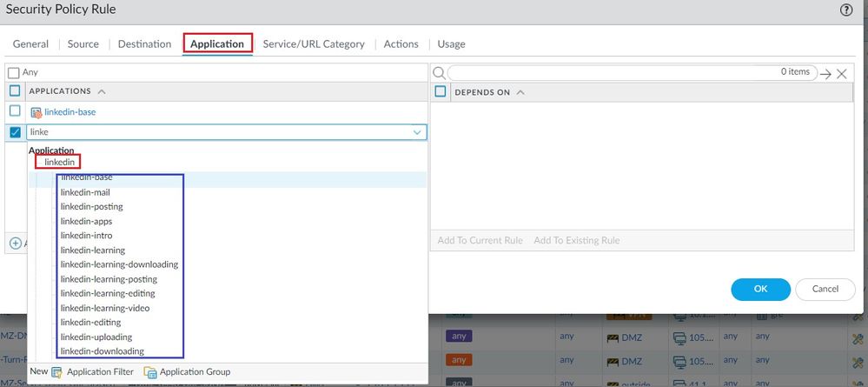Open the Usage tab
This screenshot has height=387, width=868.
click(451, 43)
